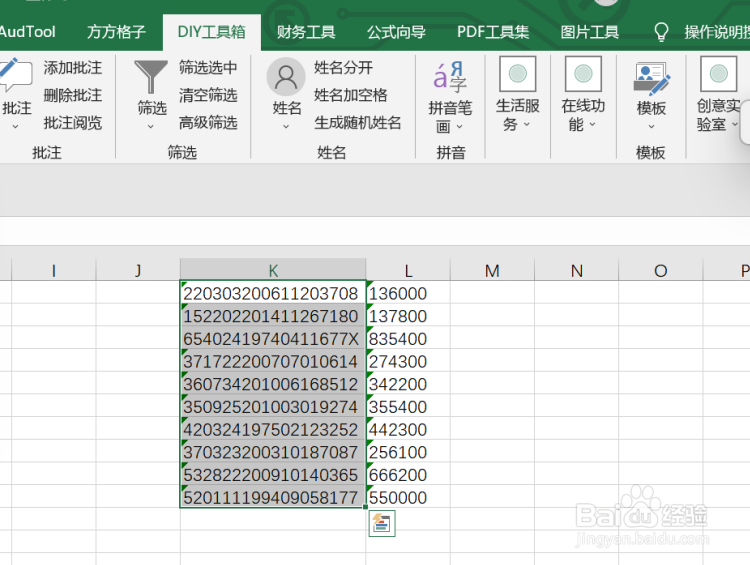Click 添加批注 button
The image size is (750, 565).
pos(73,68)
